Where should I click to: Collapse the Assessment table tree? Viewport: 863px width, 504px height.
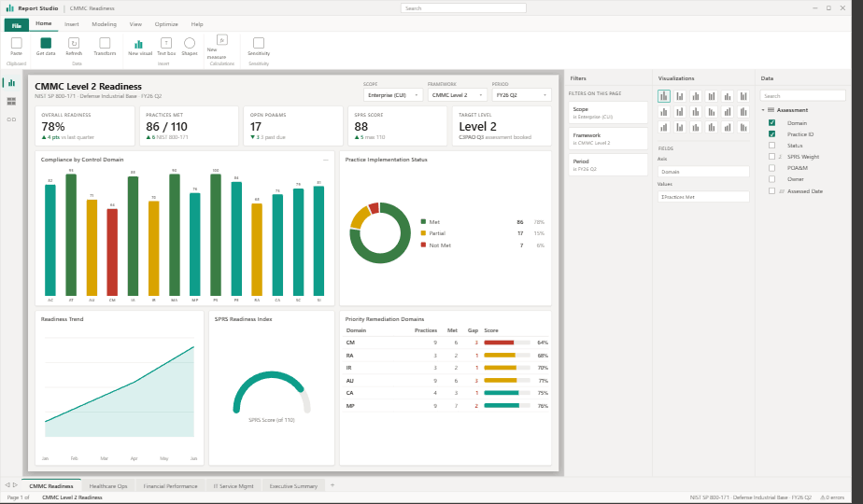click(763, 110)
